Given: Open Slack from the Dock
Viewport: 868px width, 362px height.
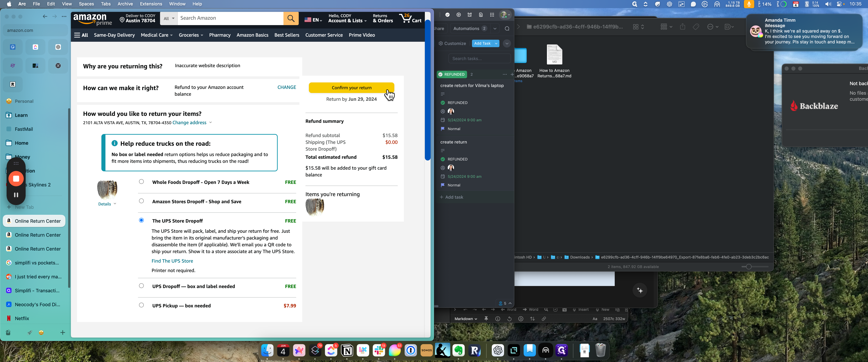Looking at the screenshot, I should pyautogui.click(x=379, y=350).
